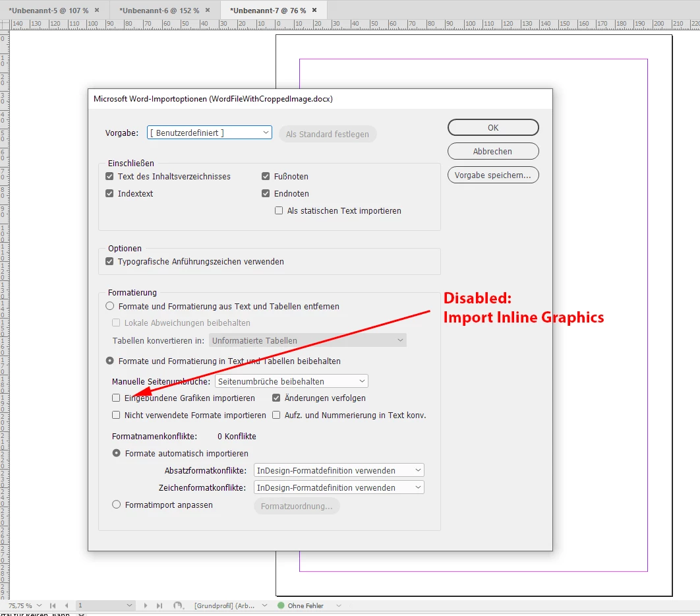Go to next page arrow in status bar
700x616 pixels.
146,605
